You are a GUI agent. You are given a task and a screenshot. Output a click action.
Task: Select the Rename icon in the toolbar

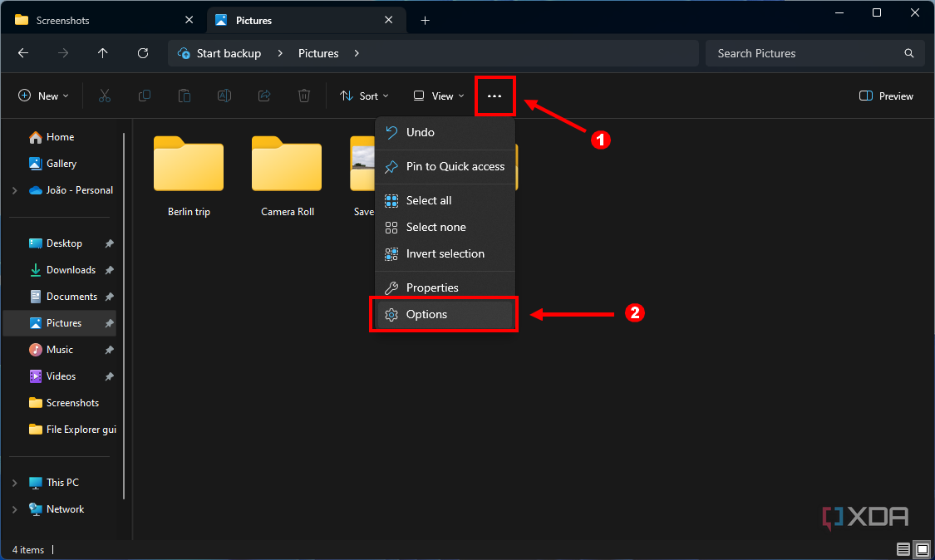pos(224,96)
